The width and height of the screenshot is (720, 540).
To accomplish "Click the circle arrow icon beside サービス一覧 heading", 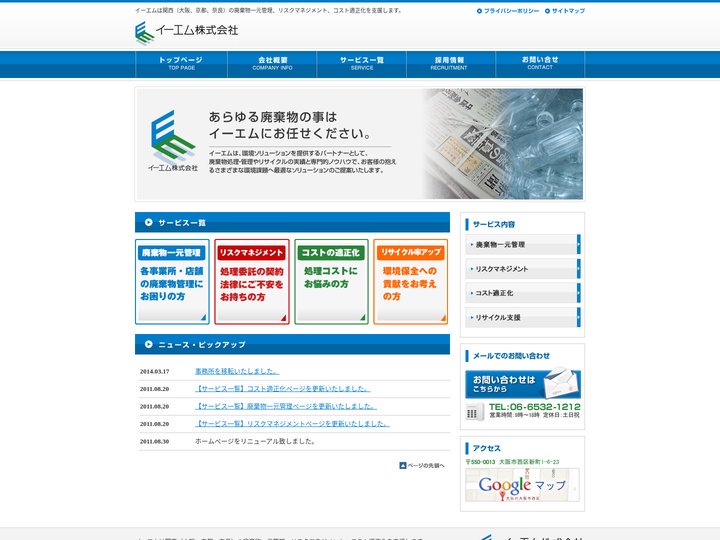I will [x=148, y=222].
